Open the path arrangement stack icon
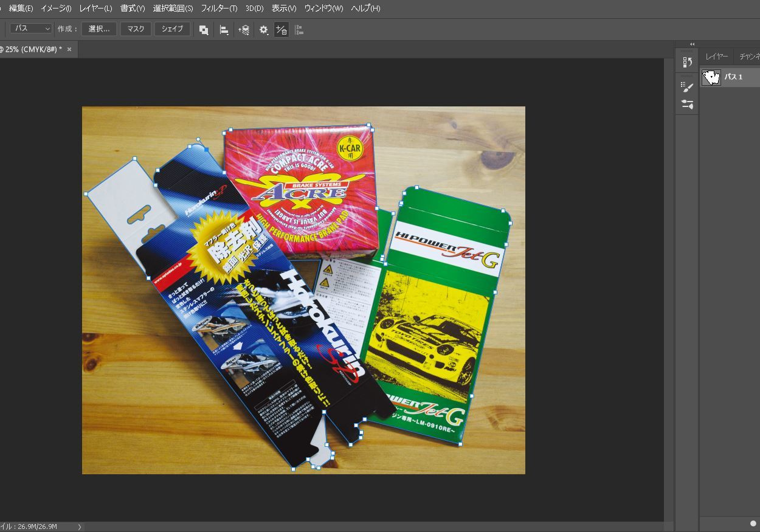This screenshot has width=760, height=532. point(244,29)
